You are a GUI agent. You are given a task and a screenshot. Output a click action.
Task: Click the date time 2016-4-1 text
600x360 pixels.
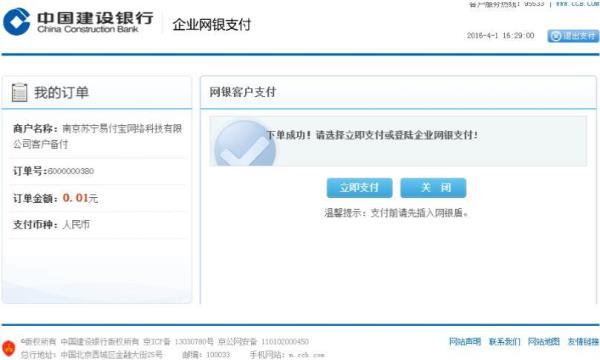tap(501, 36)
